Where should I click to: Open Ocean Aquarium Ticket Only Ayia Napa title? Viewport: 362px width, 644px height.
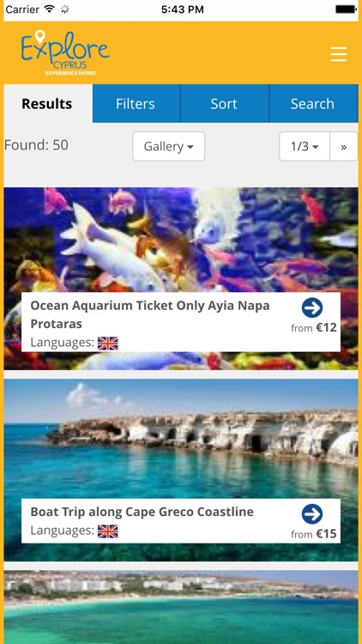[x=150, y=314]
